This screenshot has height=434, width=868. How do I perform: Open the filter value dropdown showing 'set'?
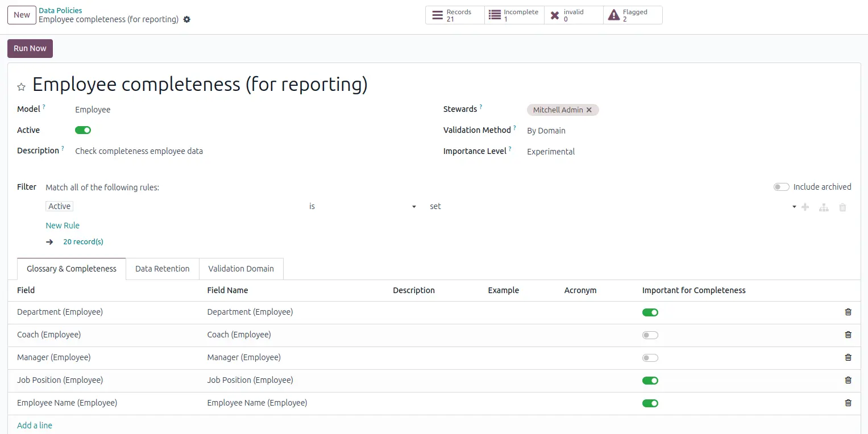click(613, 207)
